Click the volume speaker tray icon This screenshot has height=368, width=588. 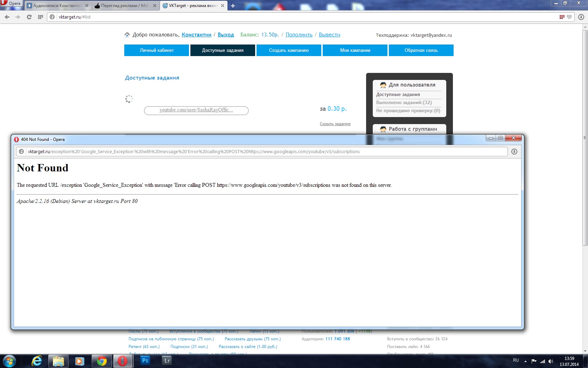click(x=551, y=361)
